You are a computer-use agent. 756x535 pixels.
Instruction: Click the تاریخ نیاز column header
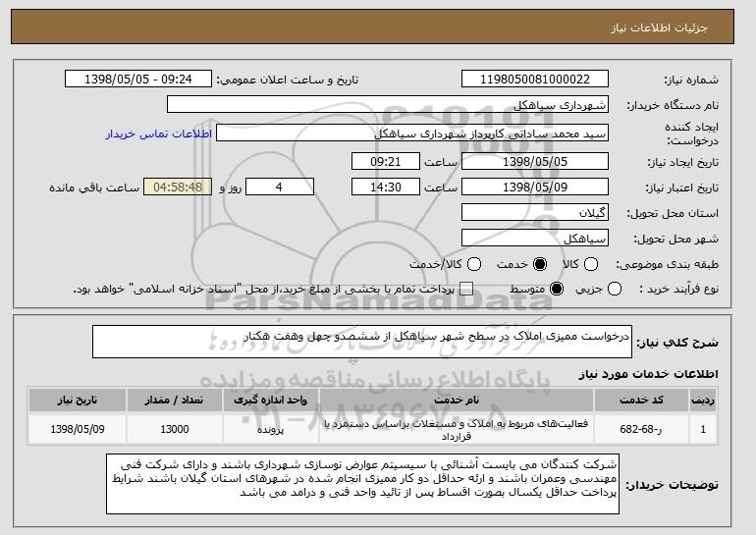pos(78,401)
